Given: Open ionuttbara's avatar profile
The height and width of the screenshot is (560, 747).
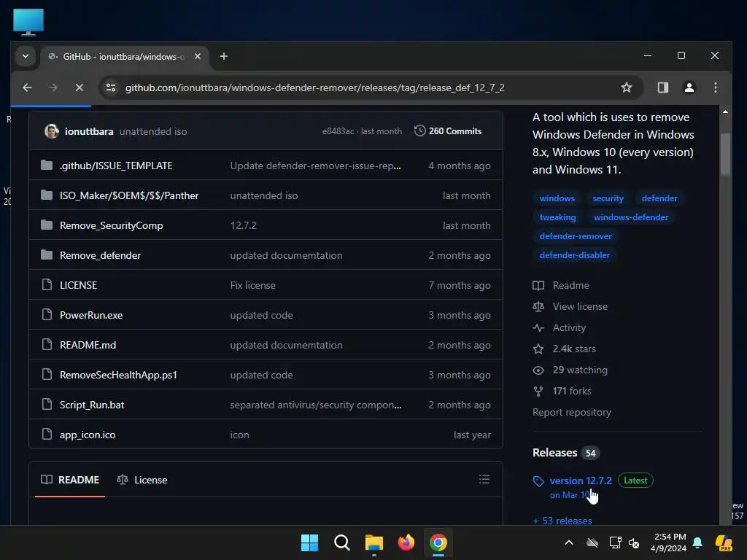Looking at the screenshot, I should [52, 131].
